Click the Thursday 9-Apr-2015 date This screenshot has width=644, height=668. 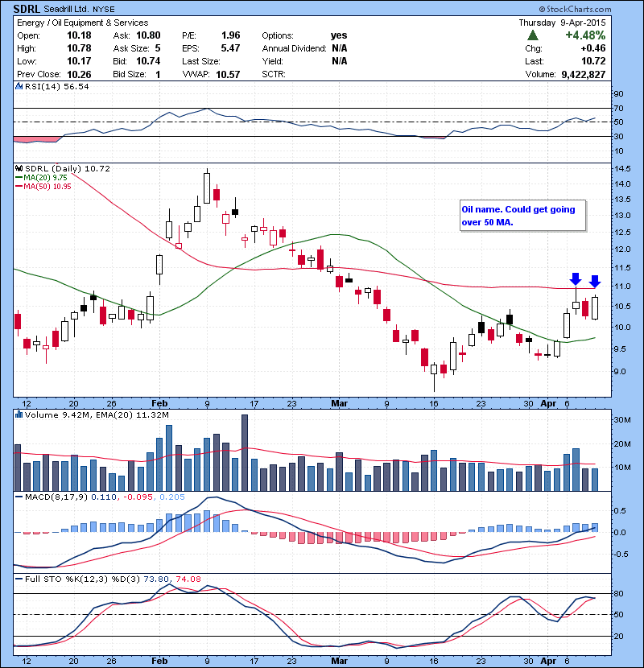point(562,23)
